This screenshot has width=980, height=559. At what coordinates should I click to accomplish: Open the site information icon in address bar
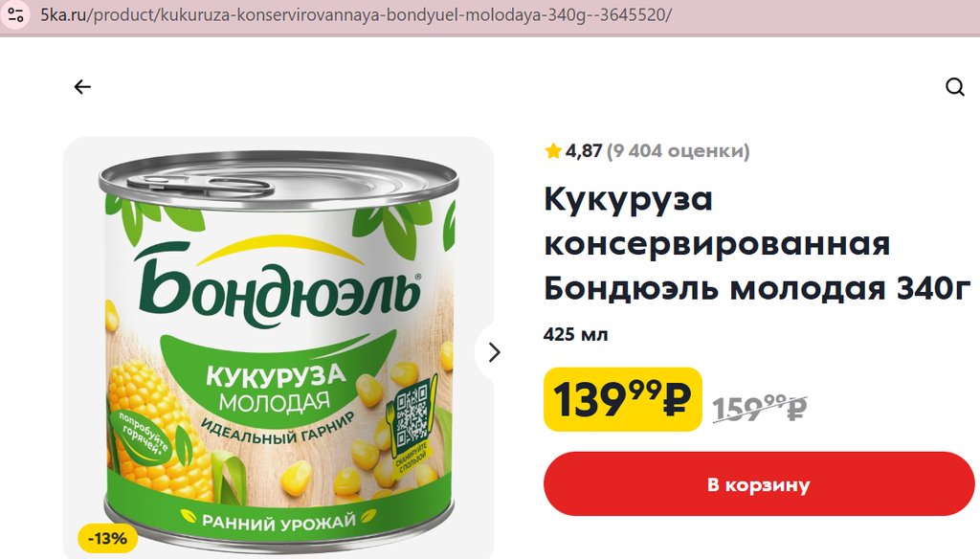pos(15,15)
